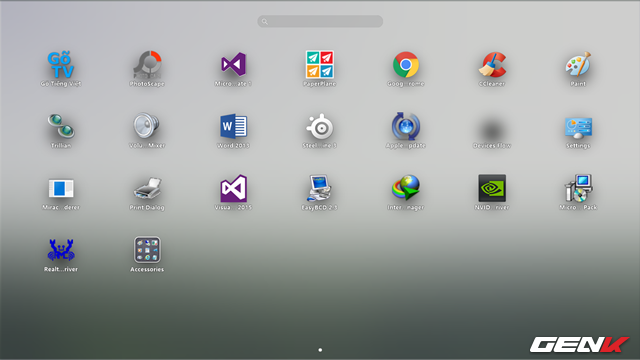This screenshot has width=640, height=360.
Task: Click the search field at top
Action: 320,21
